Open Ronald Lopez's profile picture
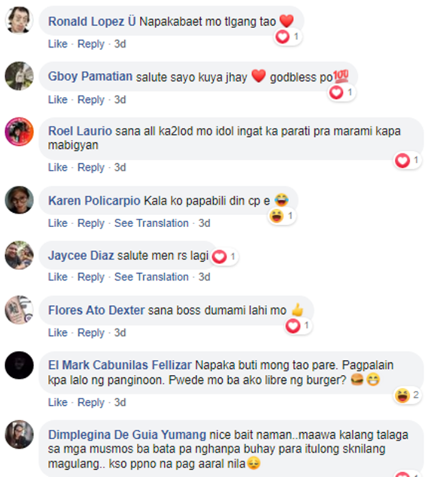Image resolution: width=448 pixels, height=477 pixels. (x=19, y=20)
